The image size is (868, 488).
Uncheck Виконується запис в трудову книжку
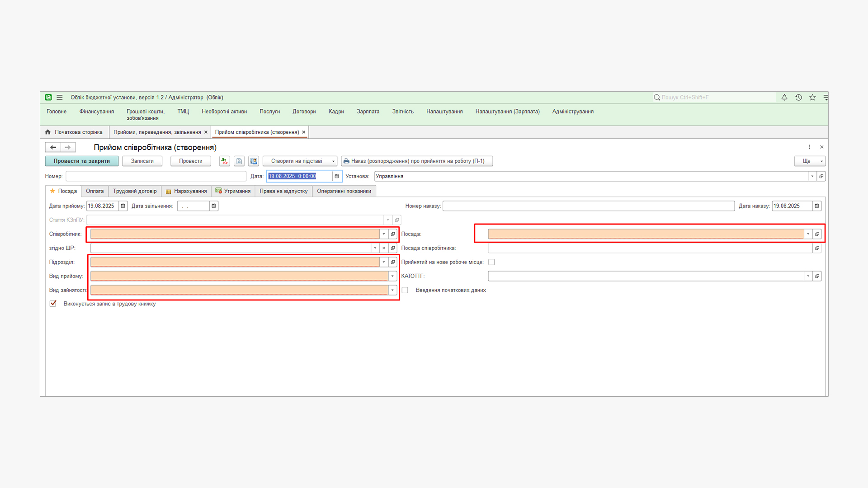click(53, 304)
